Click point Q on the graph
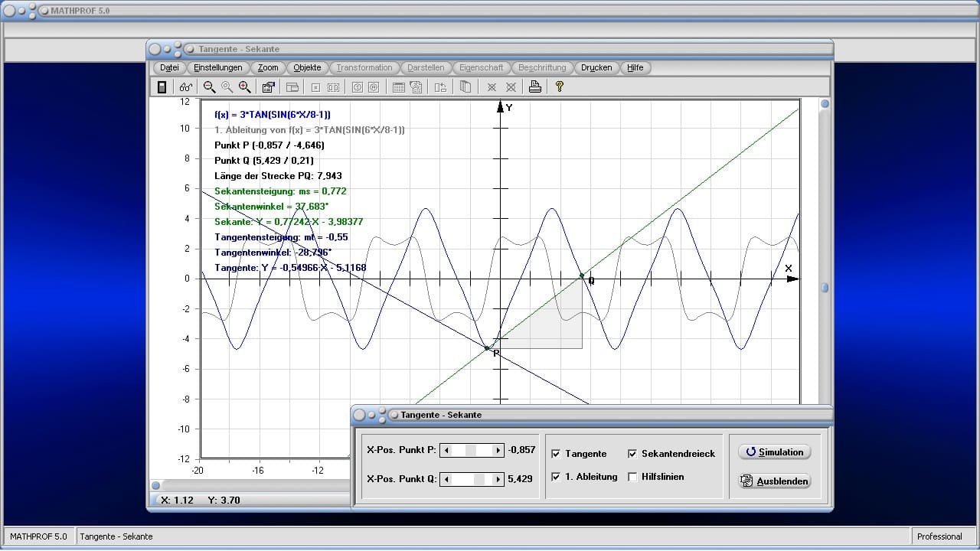 click(x=582, y=275)
